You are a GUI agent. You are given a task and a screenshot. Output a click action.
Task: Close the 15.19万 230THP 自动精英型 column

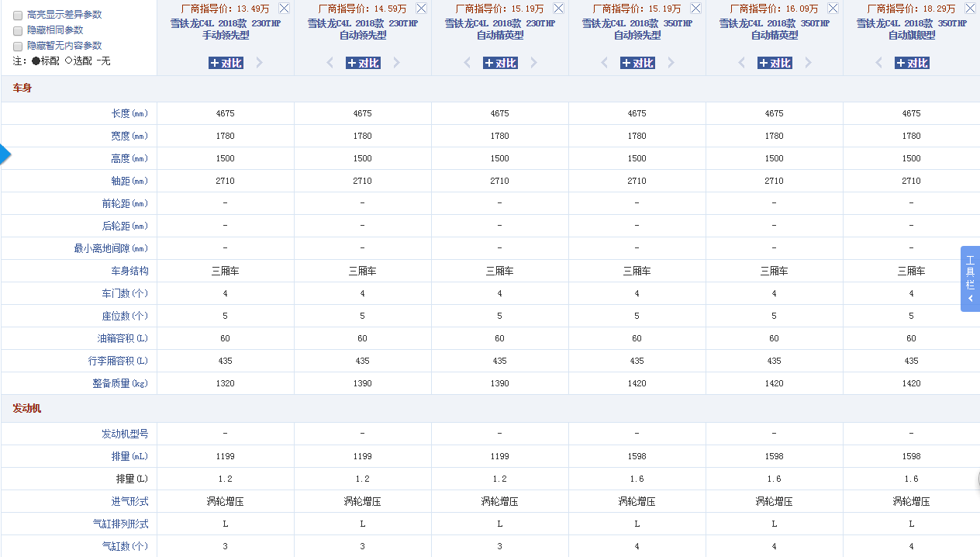tap(558, 8)
